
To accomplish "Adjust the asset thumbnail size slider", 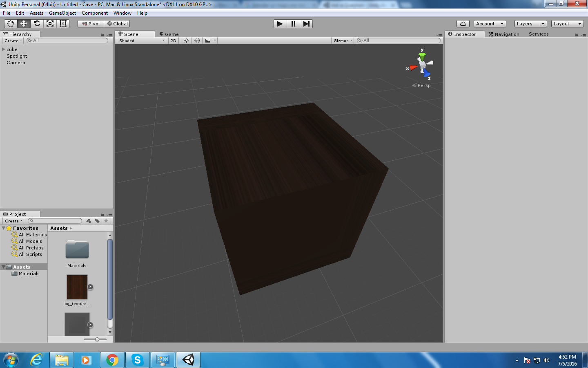I will click(x=97, y=339).
